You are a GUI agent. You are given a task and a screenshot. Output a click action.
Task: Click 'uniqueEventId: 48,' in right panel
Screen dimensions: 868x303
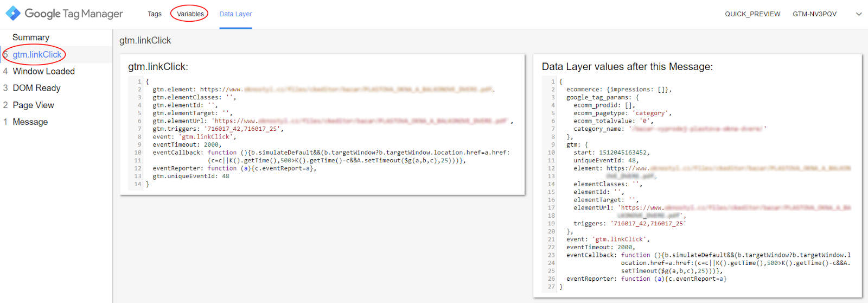(x=606, y=161)
